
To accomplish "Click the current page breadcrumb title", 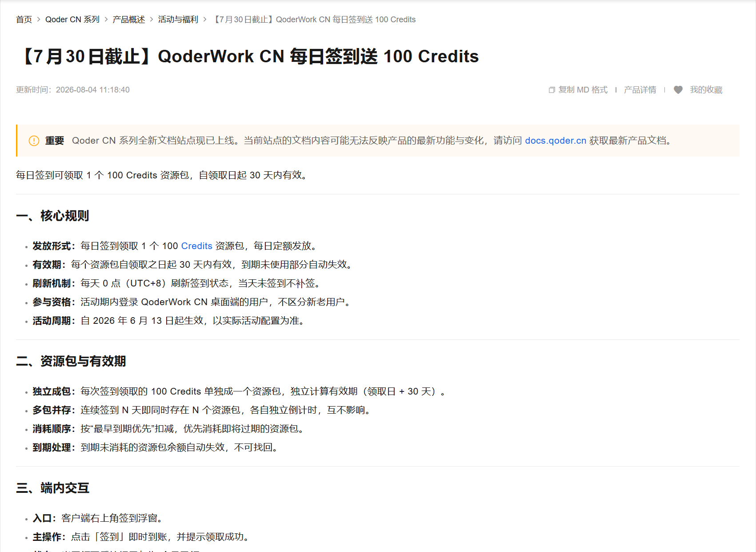I will (314, 20).
